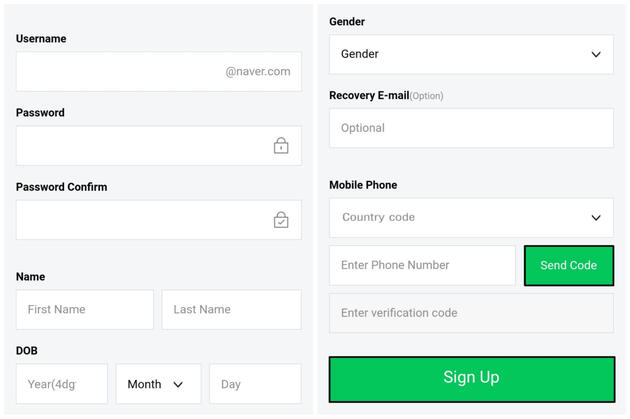Click the chevron arrow beside Month
The height and width of the screenshot is (419, 630).
click(178, 384)
